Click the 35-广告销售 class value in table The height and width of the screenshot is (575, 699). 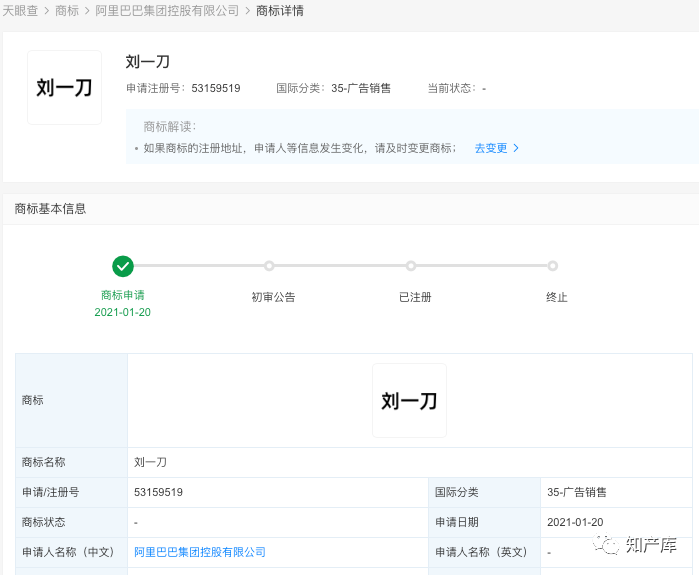click(577, 492)
